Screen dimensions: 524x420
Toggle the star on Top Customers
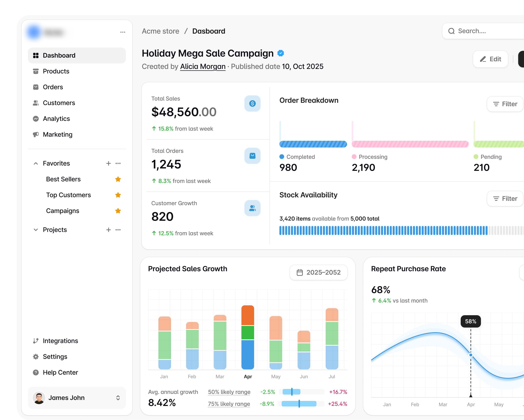[118, 195]
